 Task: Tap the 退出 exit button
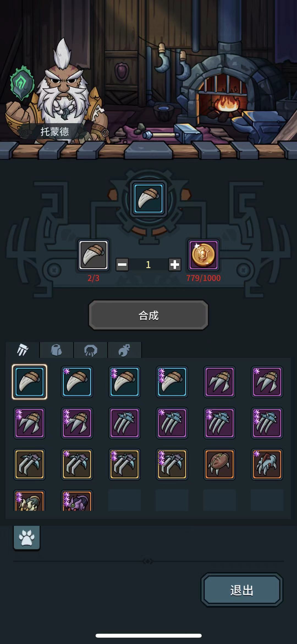pyautogui.click(x=242, y=590)
